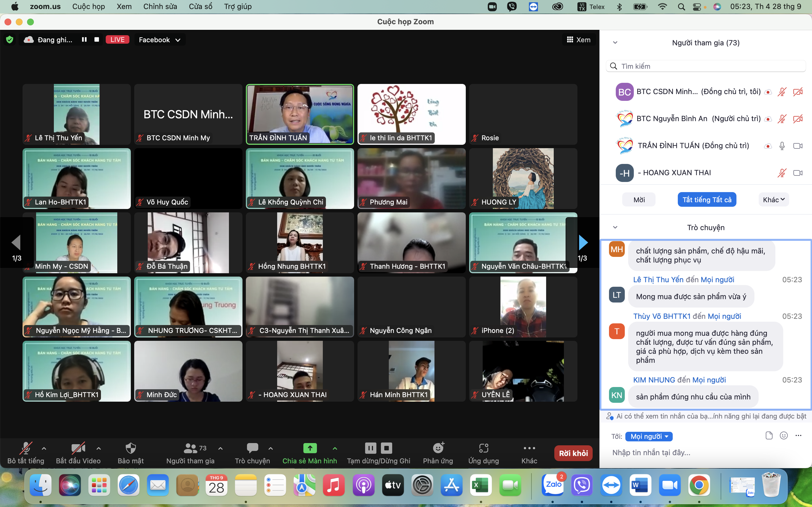Click the file attachment icon in chat
Image resolution: width=812 pixels, height=507 pixels.
tap(769, 435)
